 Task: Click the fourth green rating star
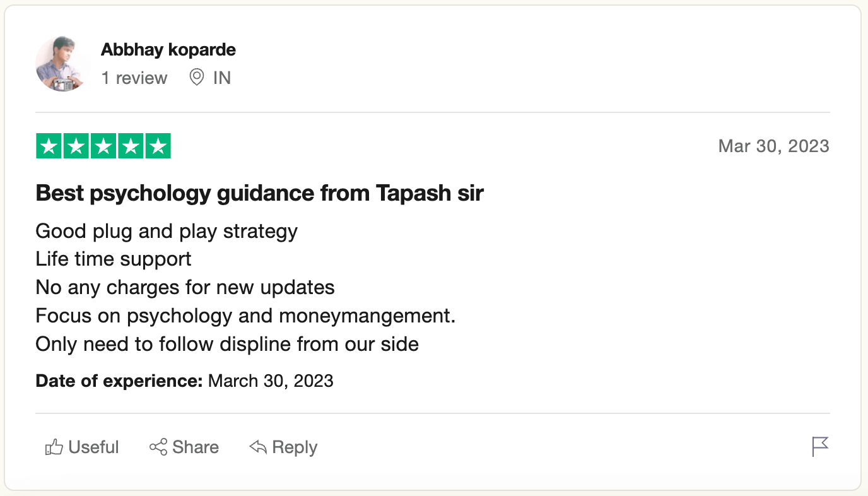[x=131, y=146]
